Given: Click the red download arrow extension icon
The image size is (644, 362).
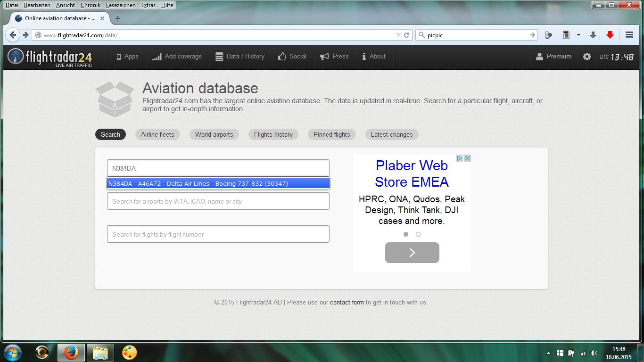Looking at the screenshot, I should point(610,35).
